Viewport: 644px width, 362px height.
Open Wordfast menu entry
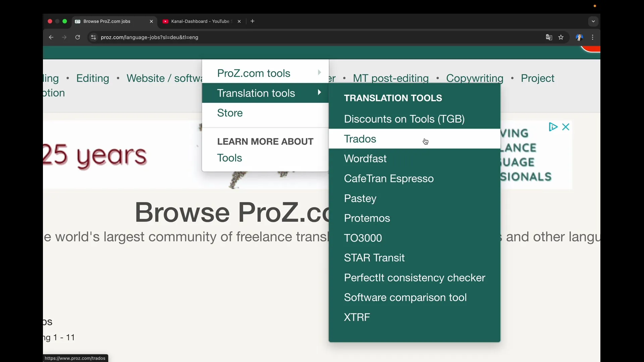click(x=365, y=159)
